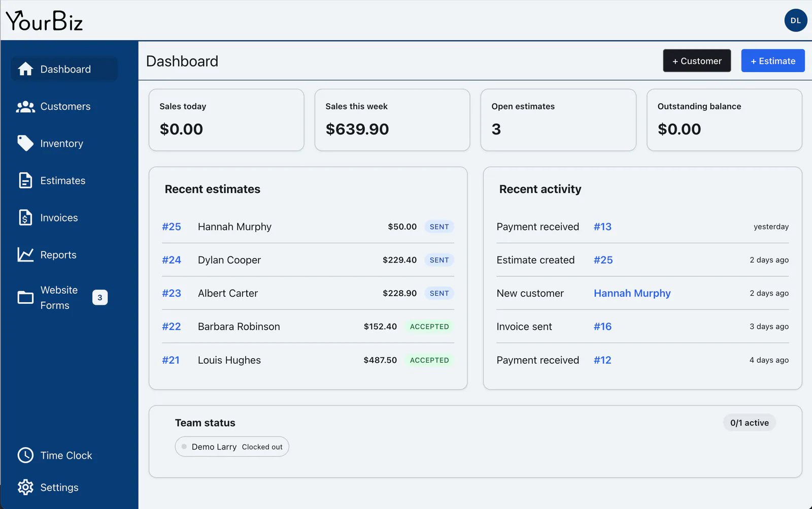The image size is (812, 509).
Task: Click the Demo Larry Clocked out chip
Action: (x=232, y=447)
